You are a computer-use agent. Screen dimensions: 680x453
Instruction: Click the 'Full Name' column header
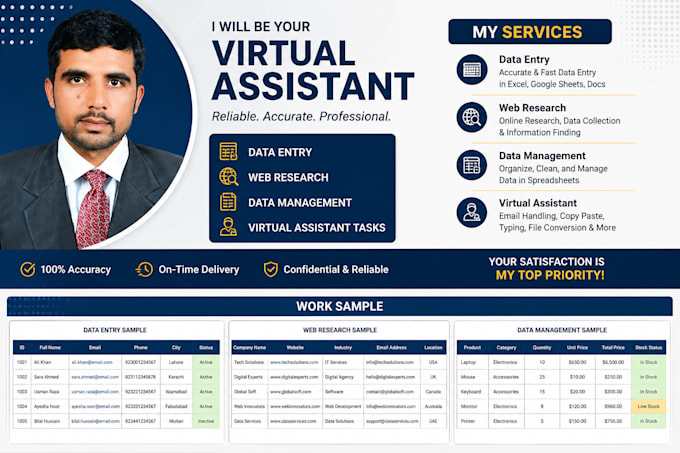[x=50, y=348]
